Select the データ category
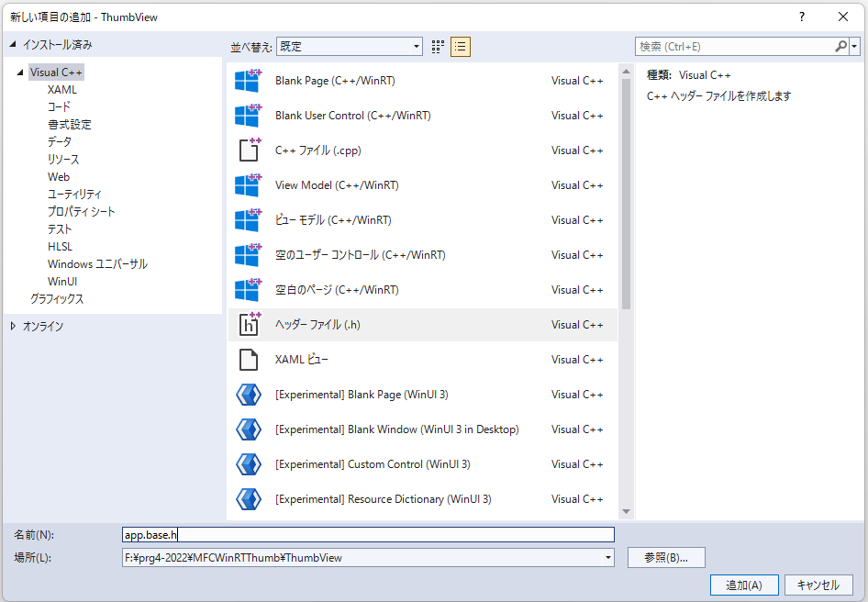 point(60,141)
